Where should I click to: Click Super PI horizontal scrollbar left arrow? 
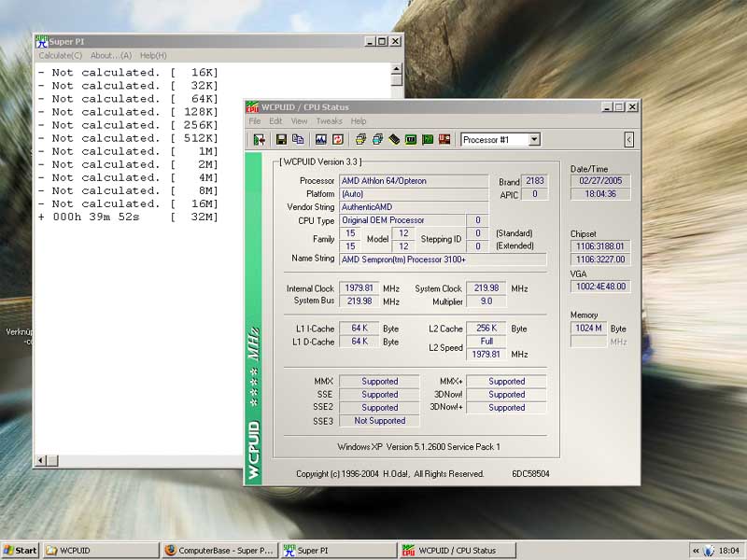point(41,460)
